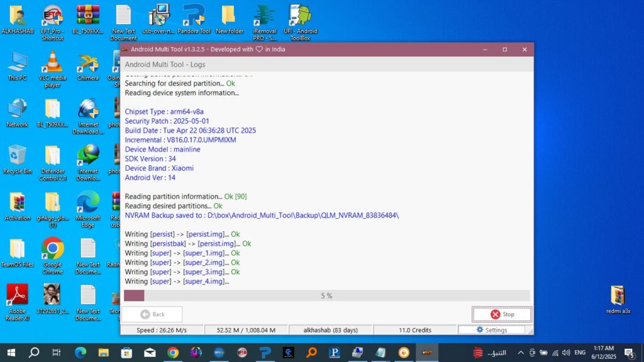The width and height of the screenshot is (644, 362).
Task: Click the 11.0 Credits status field
Action: pyautogui.click(x=414, y=330)
